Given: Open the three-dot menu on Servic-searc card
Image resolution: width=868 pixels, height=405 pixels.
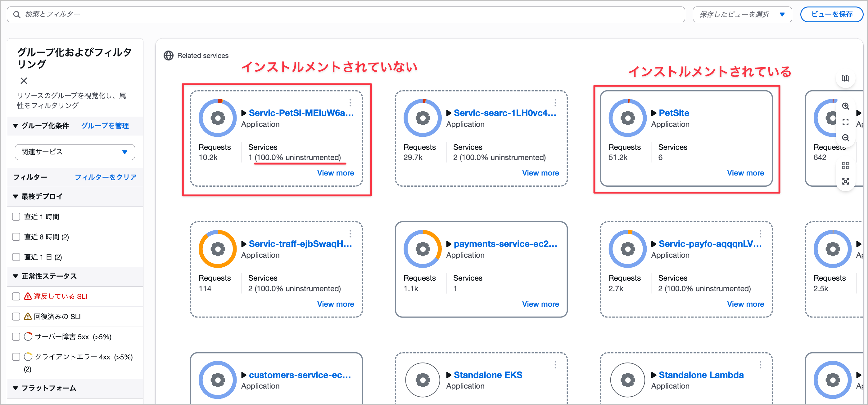Looking at the screenshot, I should 555,103.
